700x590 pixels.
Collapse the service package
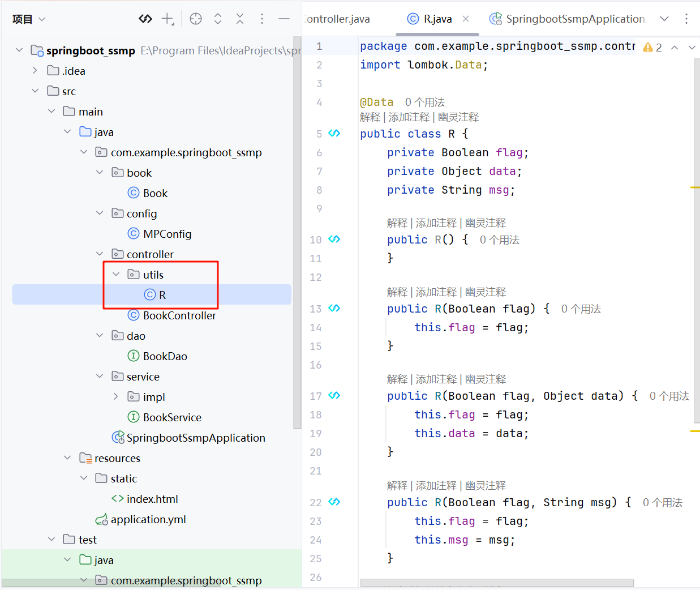click(100, 377)
